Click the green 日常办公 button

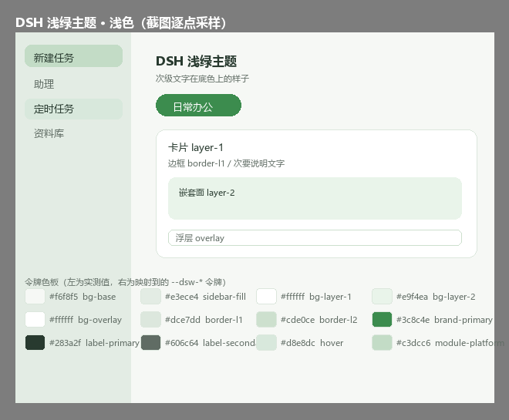[198, 106]
